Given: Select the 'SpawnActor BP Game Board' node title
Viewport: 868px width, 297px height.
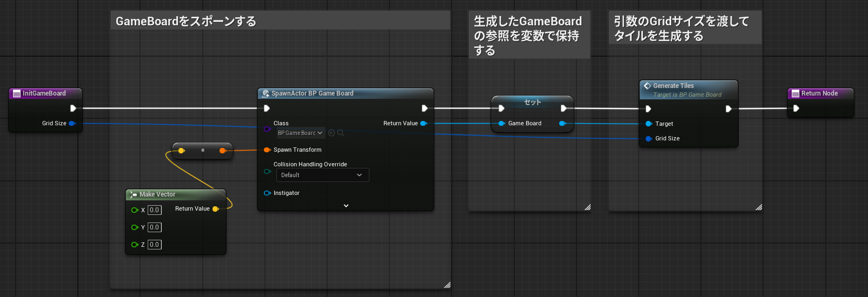Looking at the screenshot, I should 313,93.
